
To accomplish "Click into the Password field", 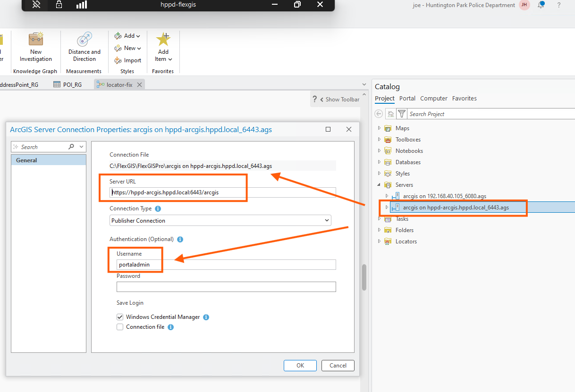I will pos(226,287).
